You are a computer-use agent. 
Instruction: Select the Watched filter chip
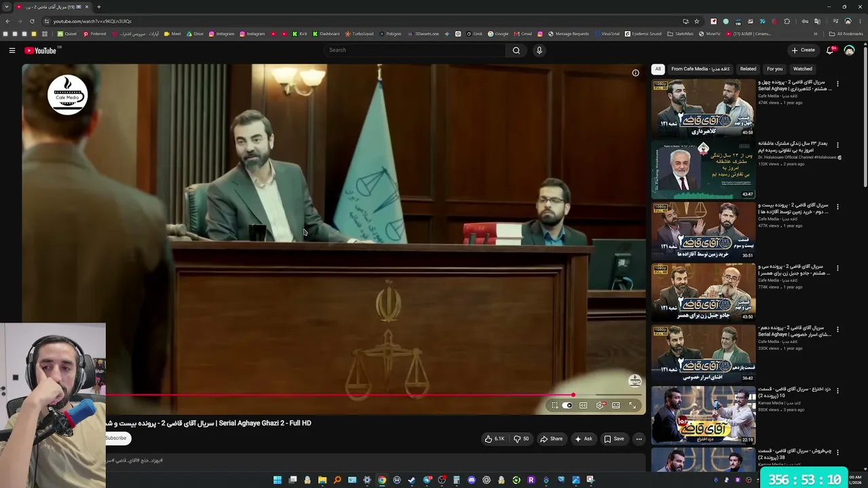click(802, 68)
